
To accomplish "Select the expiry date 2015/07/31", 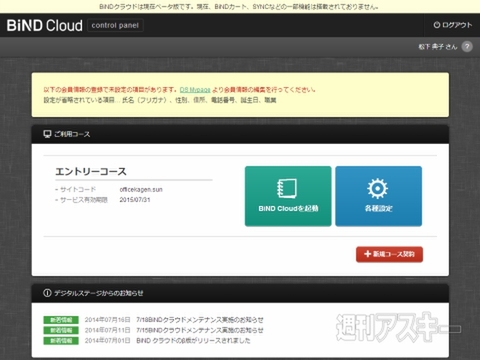I will point(135,200).
